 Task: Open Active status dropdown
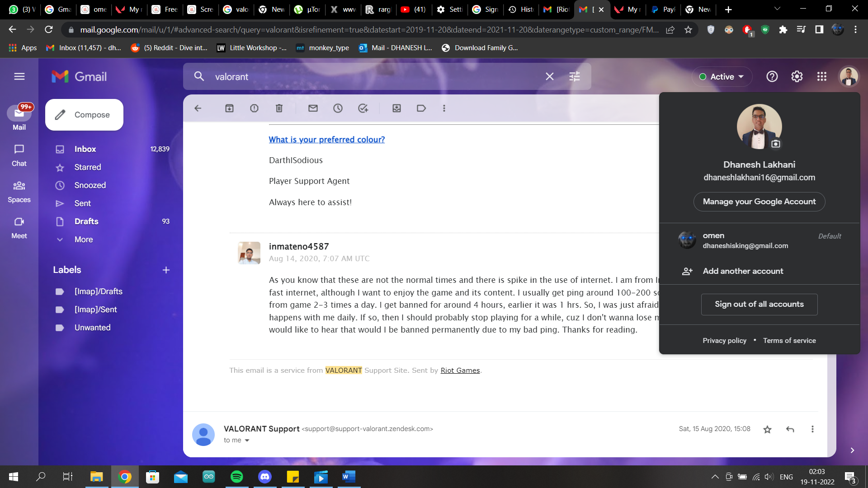click(722, 77)
